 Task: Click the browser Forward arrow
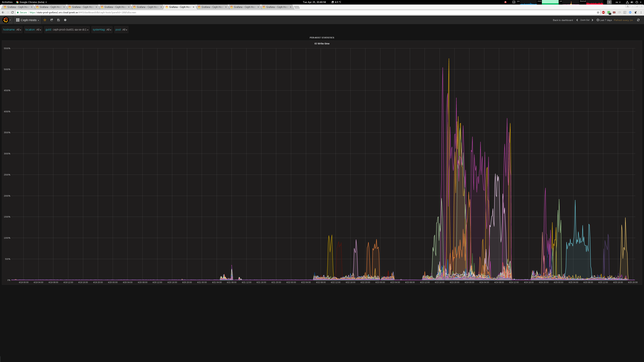click(x=8, y=12)
